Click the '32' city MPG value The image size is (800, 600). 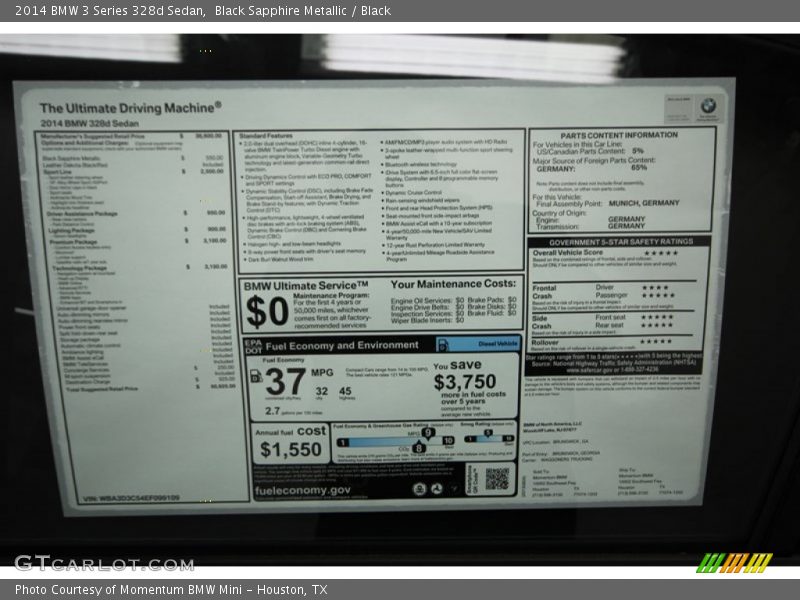pos(321,391)
